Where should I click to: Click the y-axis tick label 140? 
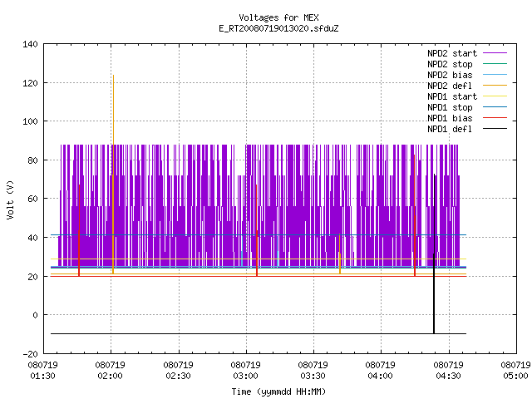click(x=30, y=44)
